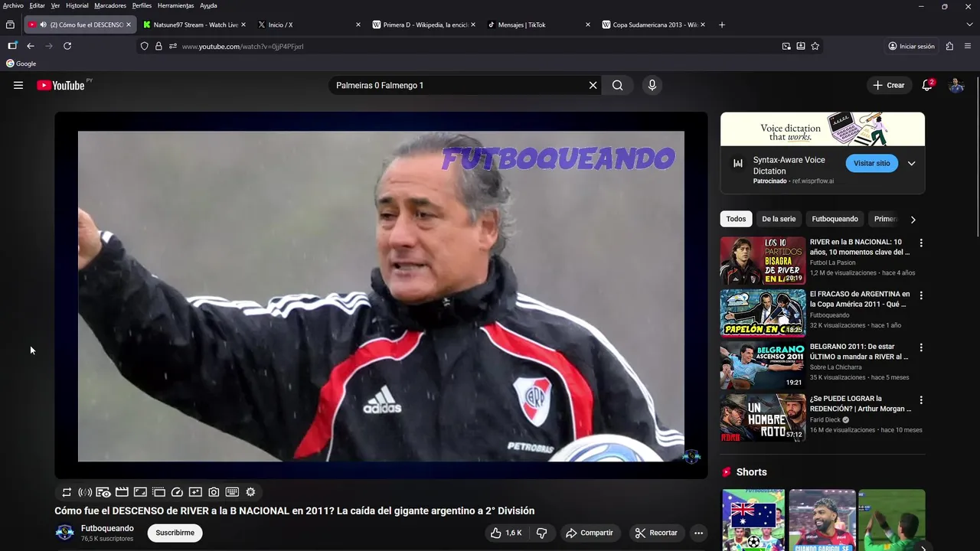Click Visitar sitio on the ad
Viewport: 980px width, 551px height.
[x=871, y=163]
